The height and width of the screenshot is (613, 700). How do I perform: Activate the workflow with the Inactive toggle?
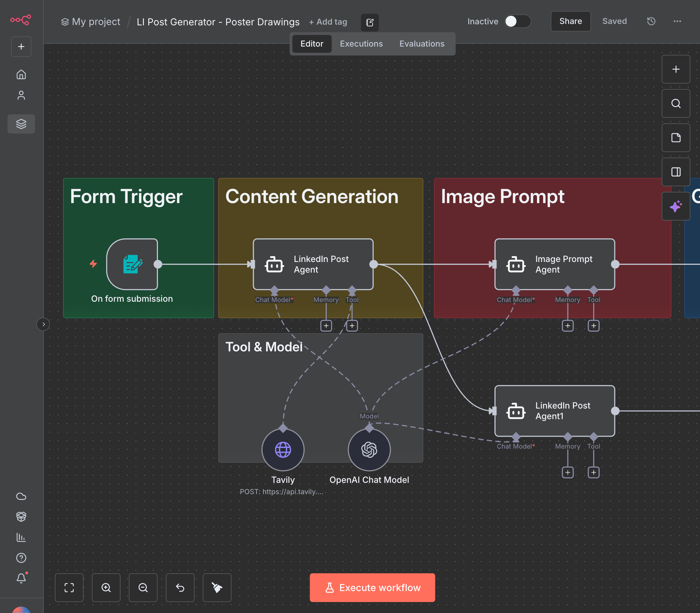coord(517,21)
